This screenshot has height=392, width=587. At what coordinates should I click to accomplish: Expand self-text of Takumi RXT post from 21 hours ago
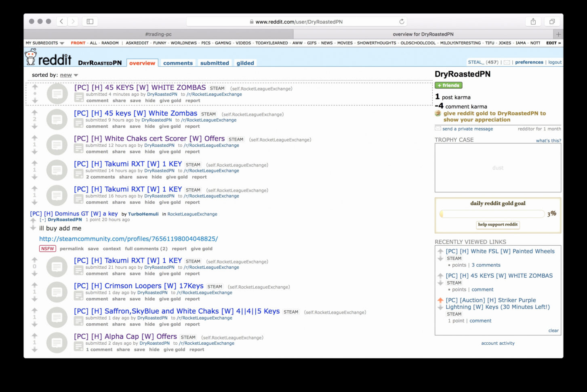coord(78,270)
